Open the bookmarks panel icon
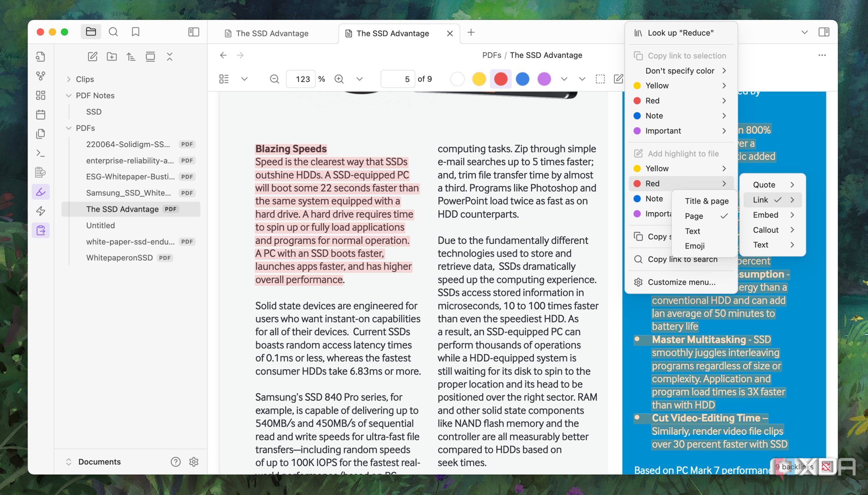This screenshot has height=495, width=868. [135, 32]
